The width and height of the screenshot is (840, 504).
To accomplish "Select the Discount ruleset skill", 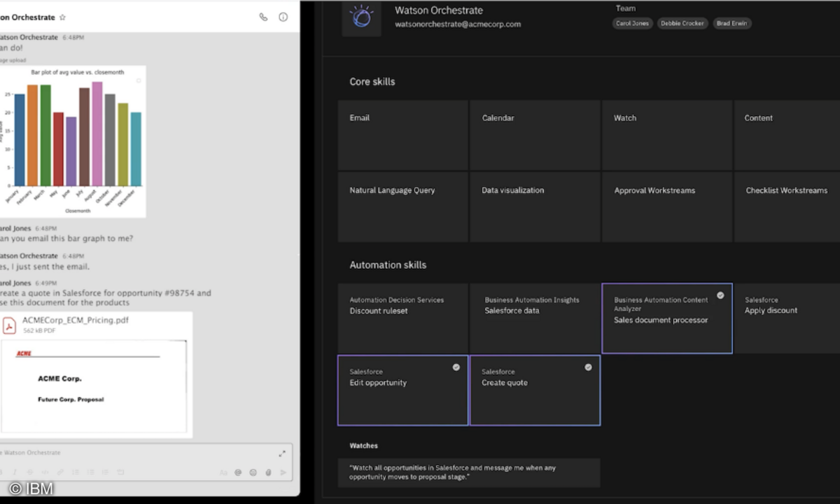I will pyautogui.click(x=402, y=318).
